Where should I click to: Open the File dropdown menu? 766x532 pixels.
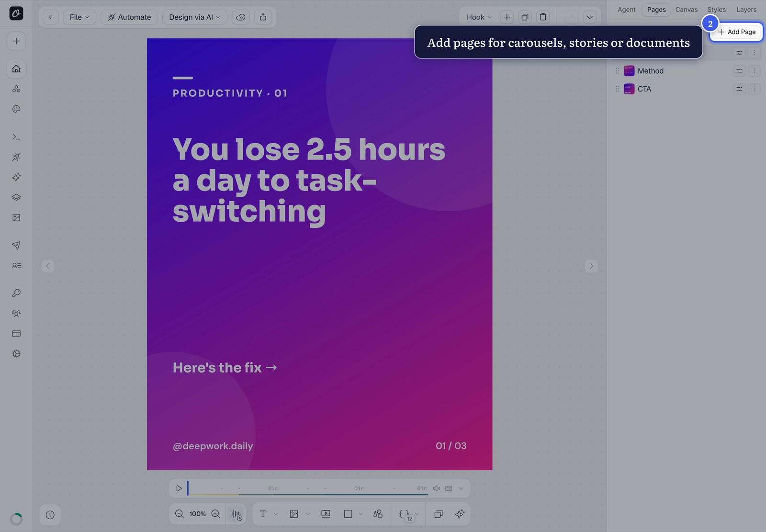[x=79, y=17]
